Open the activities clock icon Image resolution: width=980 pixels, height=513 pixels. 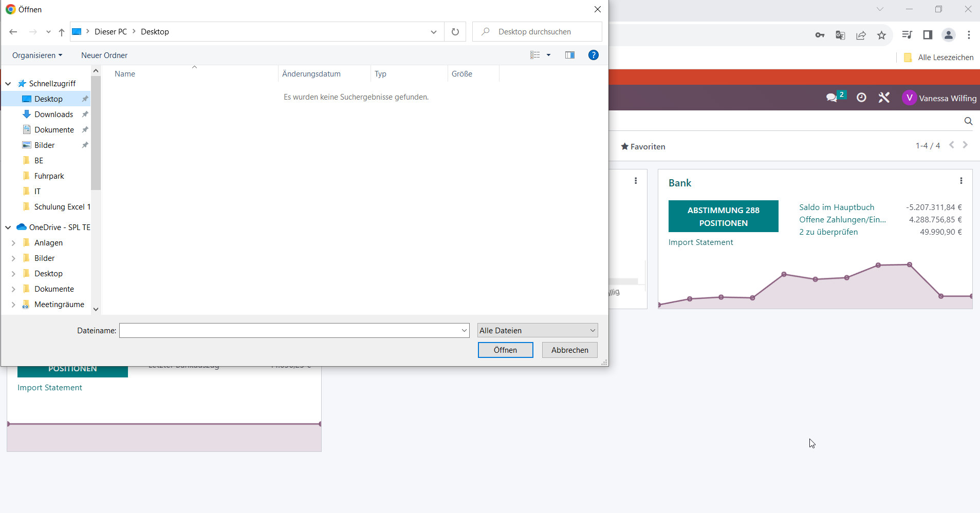click(x=861, y=98)
